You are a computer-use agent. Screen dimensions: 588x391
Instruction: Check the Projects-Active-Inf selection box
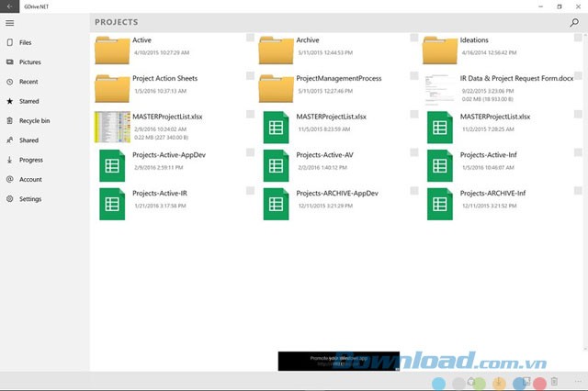[x=578, y=152]
